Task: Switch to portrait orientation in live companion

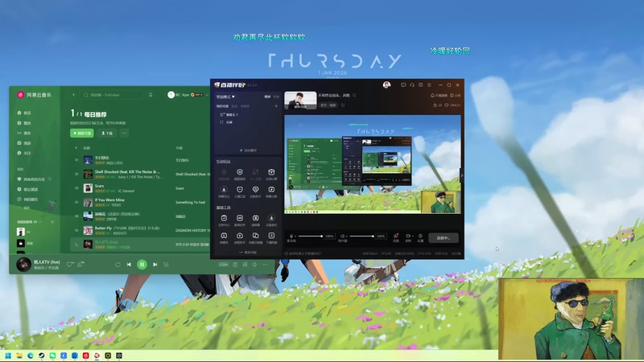Action: coord(276,97)
